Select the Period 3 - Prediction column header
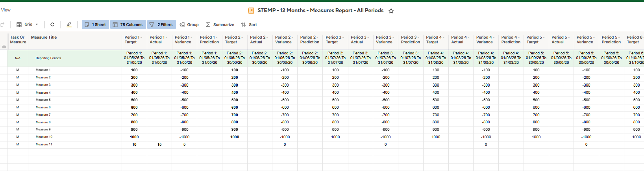This screenshot has height=171, width=644. [x=411, y=40]
